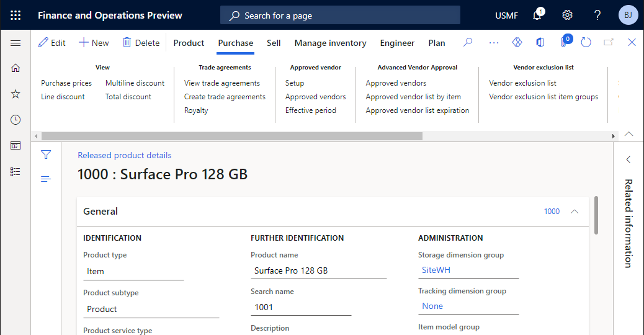This screenshot has height=335, width=644.
Task: Click the Product type Item field
Action: point(133,272)
